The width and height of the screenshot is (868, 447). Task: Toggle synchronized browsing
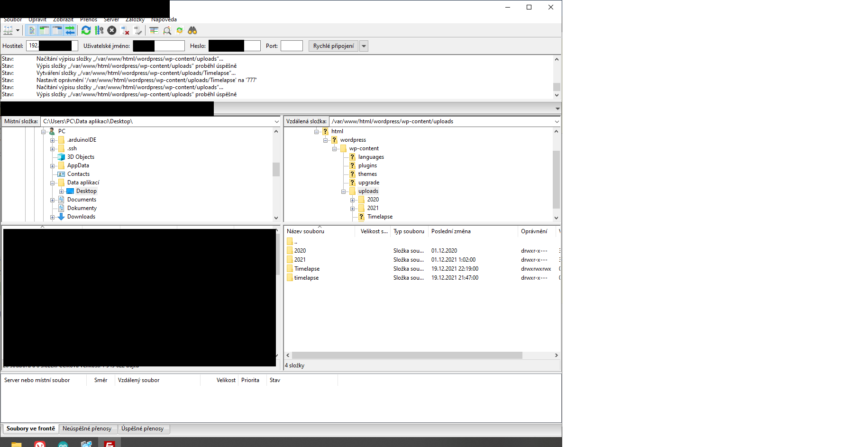[x=180, y=30]
